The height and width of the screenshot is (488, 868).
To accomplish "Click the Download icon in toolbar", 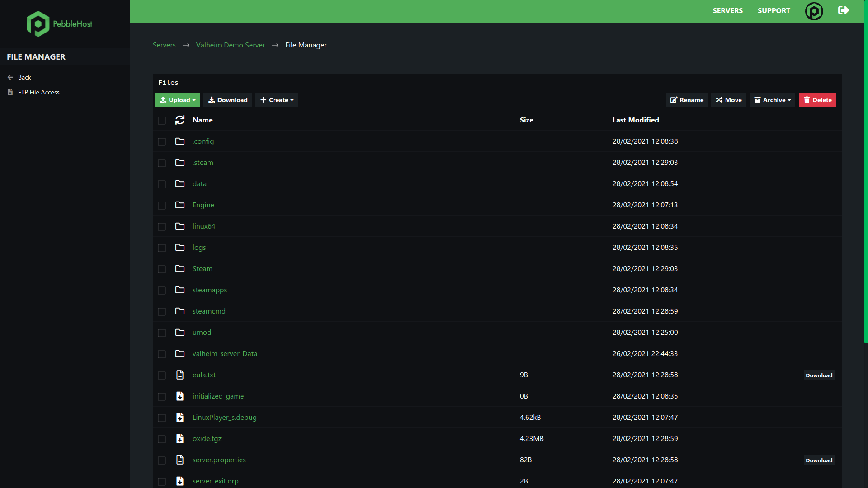I will 228,99.
